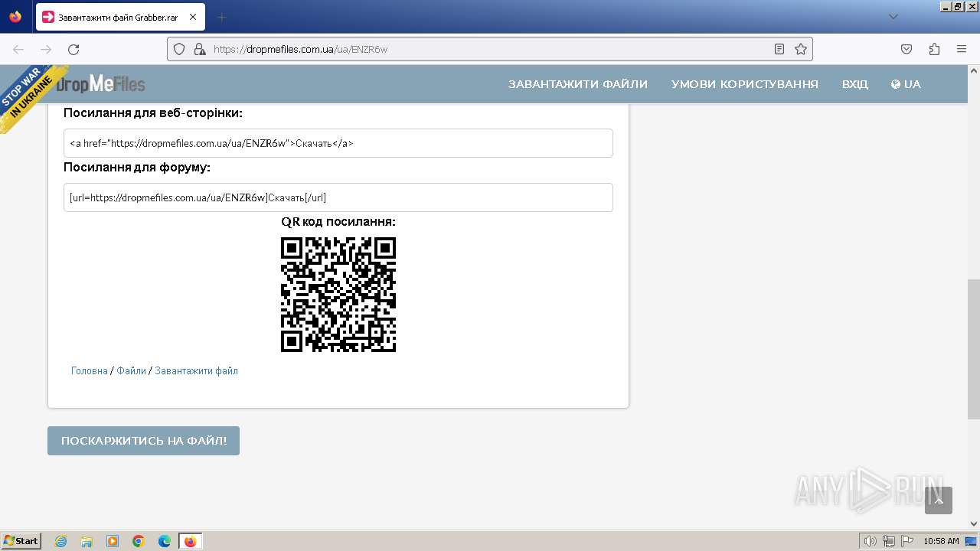Close the Grabber.rar tab
Screen dimensions: 980x551
[x=192, y=17]
